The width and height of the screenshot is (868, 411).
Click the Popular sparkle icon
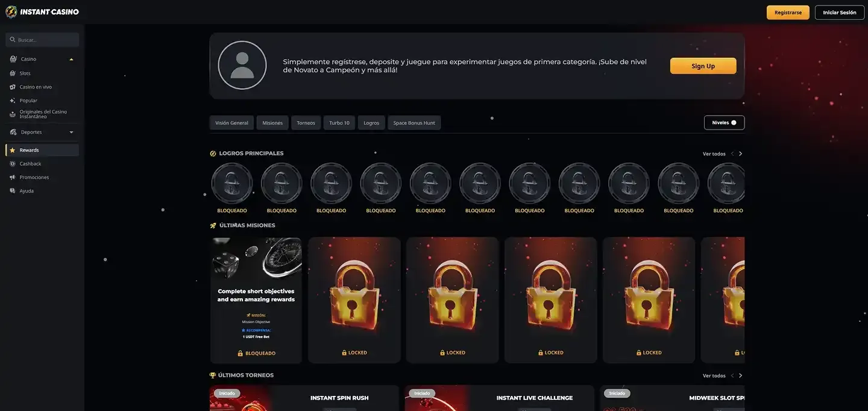(13, 101)
